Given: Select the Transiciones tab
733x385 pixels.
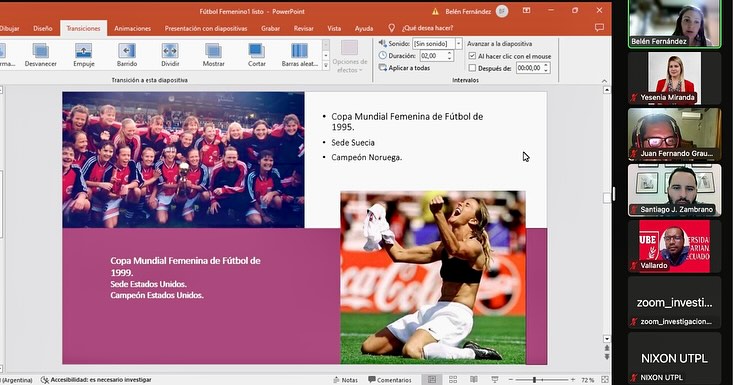Looking at the screenshot, I should tap(83, 29).
